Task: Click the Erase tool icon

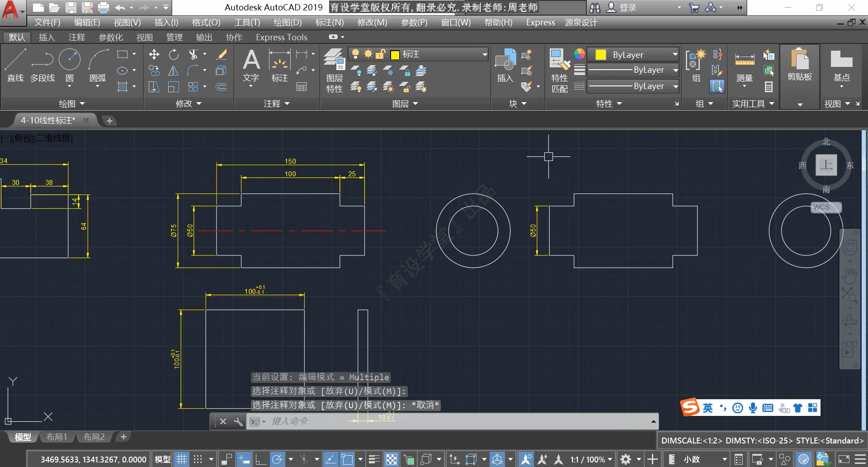Action: 221,55
